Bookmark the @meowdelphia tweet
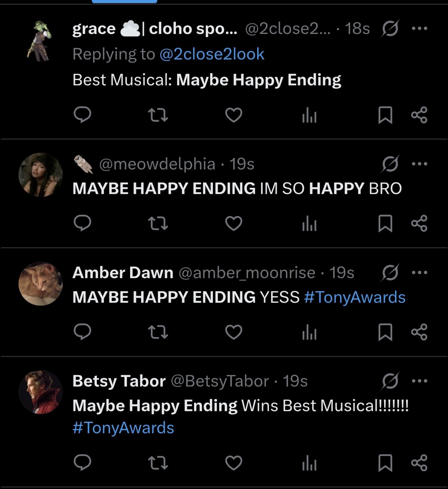The image size is (448, 489). pos(385,223)
